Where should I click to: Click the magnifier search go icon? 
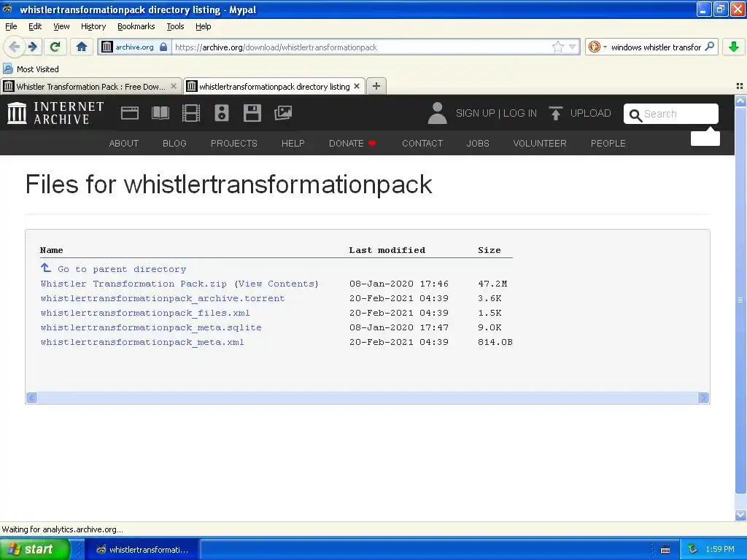coord(709,47)
